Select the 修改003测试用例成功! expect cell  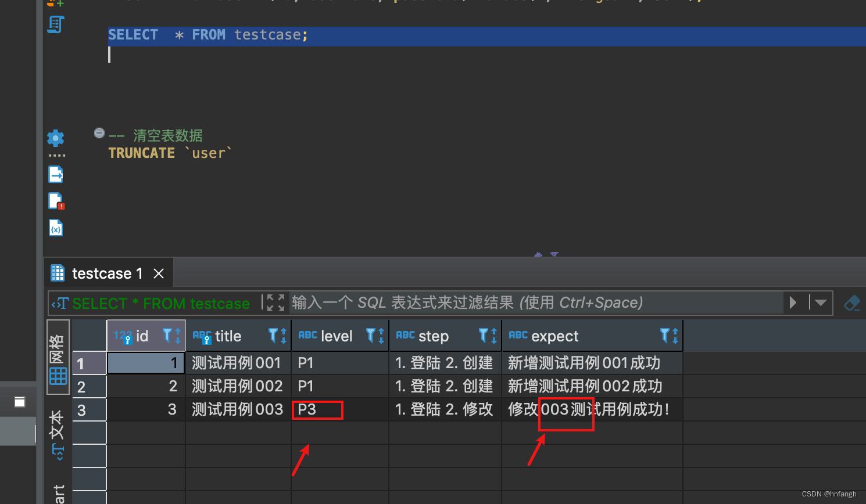tap(592, 410)
